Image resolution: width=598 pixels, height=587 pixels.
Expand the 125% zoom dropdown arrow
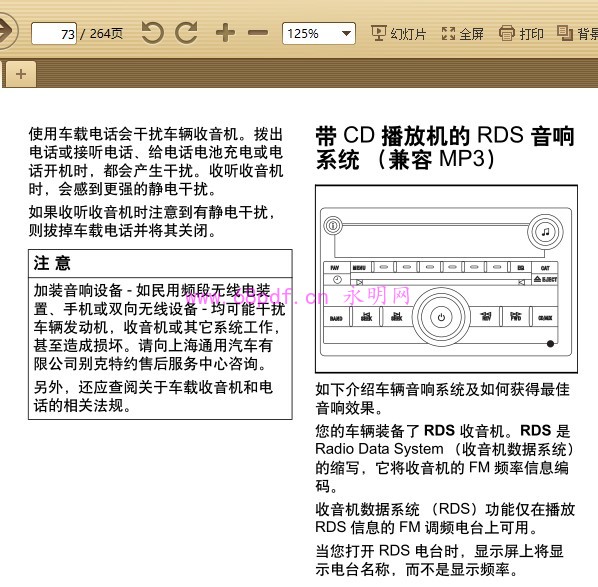(x=346, y=34)
